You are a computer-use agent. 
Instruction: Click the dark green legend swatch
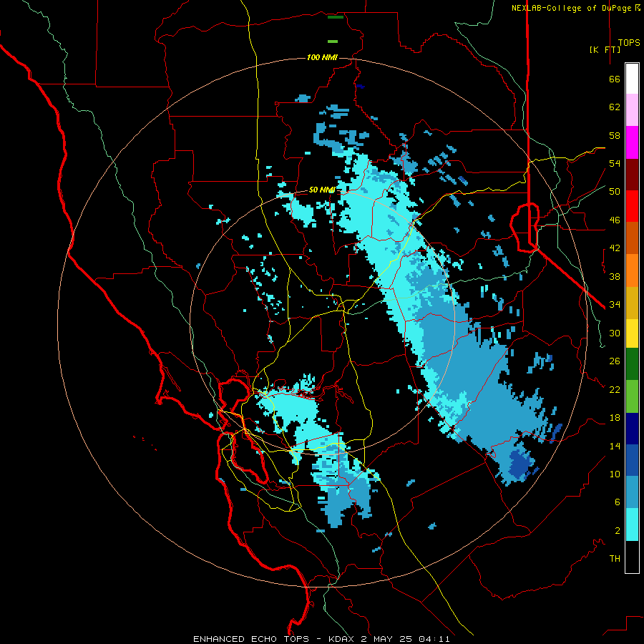tap(632, 364)
